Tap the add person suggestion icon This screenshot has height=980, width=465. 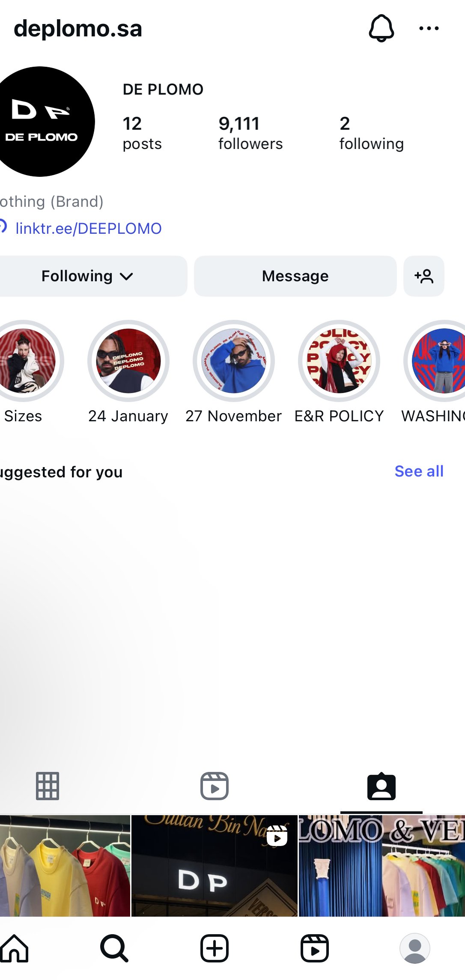pos(423,276)
